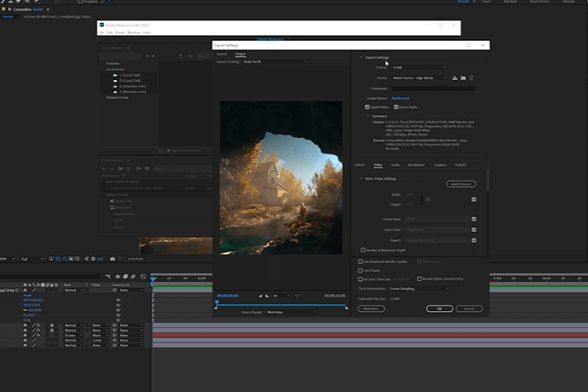Click the shy layers icon above timeline
Screen dimensions: 588x392
[x=118, y=277]
